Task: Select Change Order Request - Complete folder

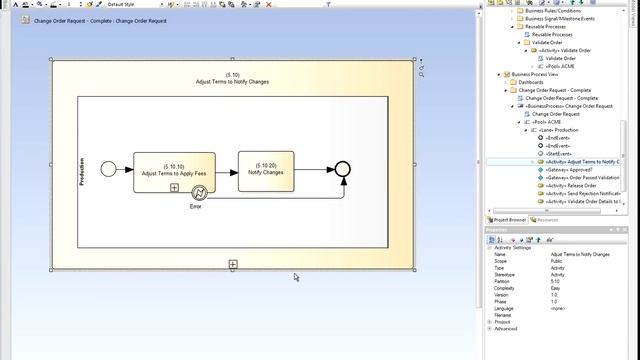Action: (554, 90)
